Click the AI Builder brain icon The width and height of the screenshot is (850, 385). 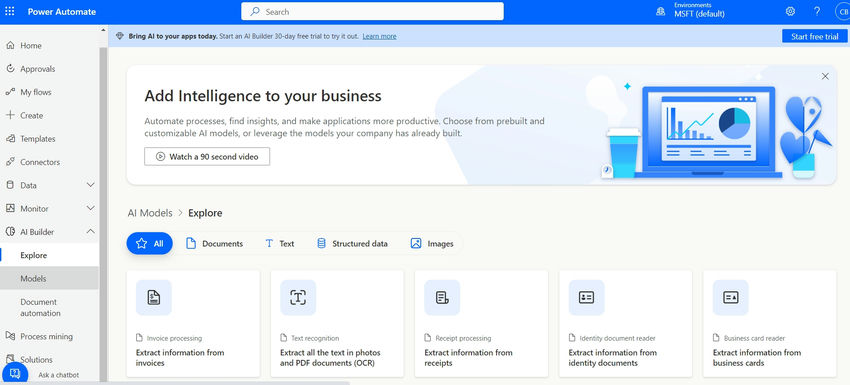click(10, 232)
